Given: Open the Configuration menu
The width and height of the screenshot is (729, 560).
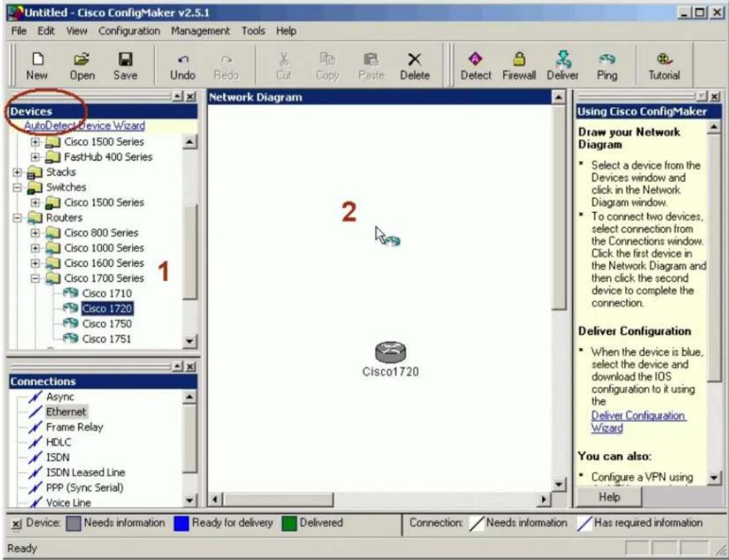Looking at the screenshot, I should (x=129, y=31).
